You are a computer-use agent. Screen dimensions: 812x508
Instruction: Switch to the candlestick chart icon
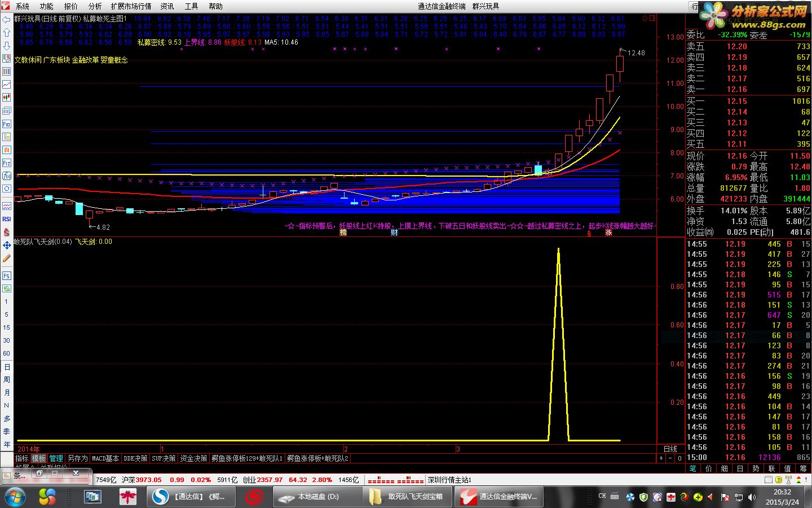click(7, 98)
